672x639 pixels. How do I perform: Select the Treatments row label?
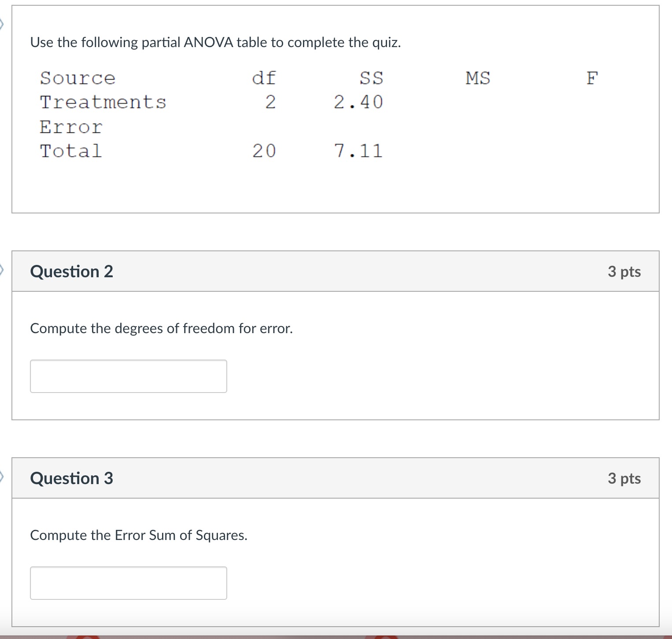pyautogui.click(x=103, y=102)
